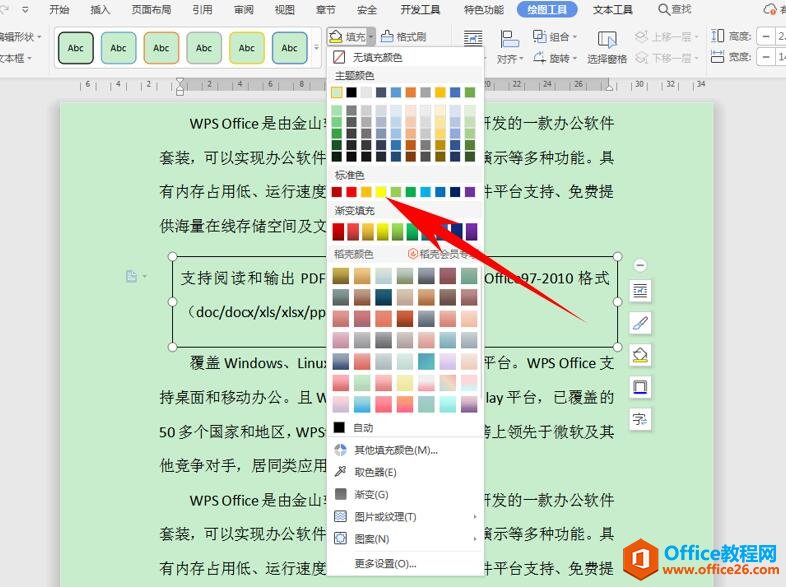Open 更多设置(O)... settings
This screenshot has height=587, width=786.
click(x=405, y=563)
